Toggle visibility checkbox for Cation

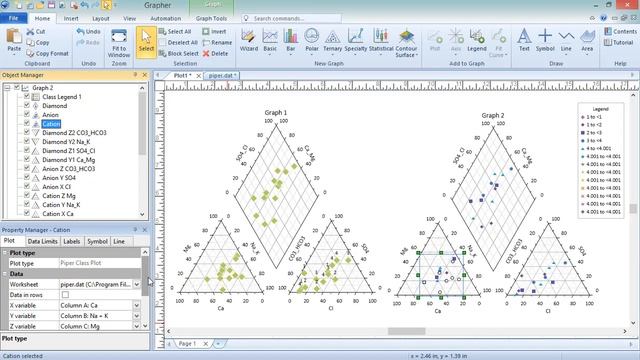click(x=27, y=123)
